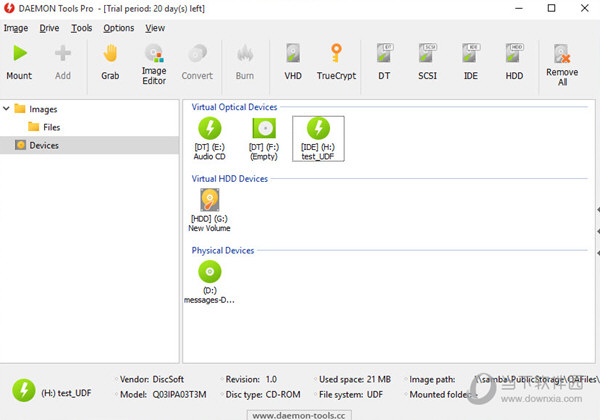Click the Remove All drives button
Viewport: 600px width, 420px height.
(x=562, y=65)
